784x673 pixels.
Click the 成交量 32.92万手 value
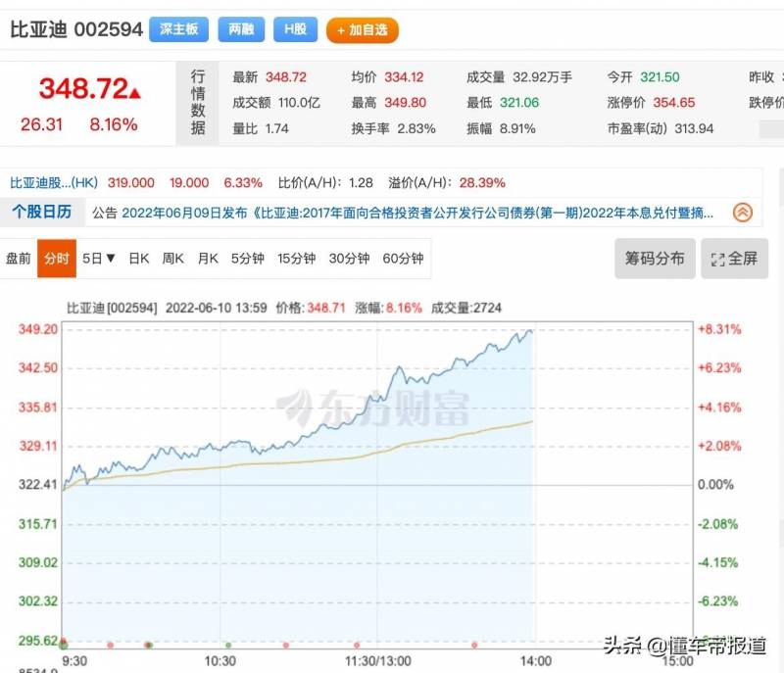[543, 77]
